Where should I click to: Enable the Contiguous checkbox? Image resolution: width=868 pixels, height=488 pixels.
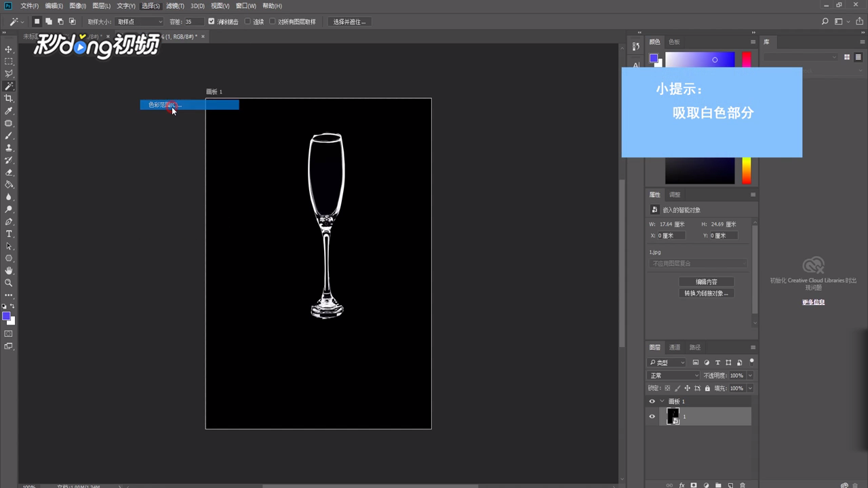(x=247, y=22)
